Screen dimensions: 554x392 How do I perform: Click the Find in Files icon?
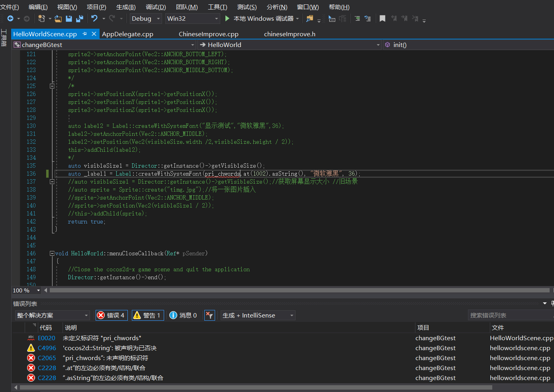pyautogui.click(x=309, y=19)
